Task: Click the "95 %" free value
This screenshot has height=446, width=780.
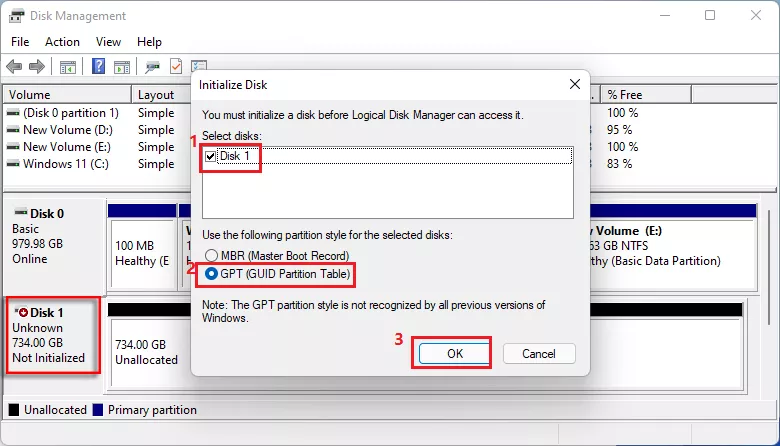Action: point(619,130)
